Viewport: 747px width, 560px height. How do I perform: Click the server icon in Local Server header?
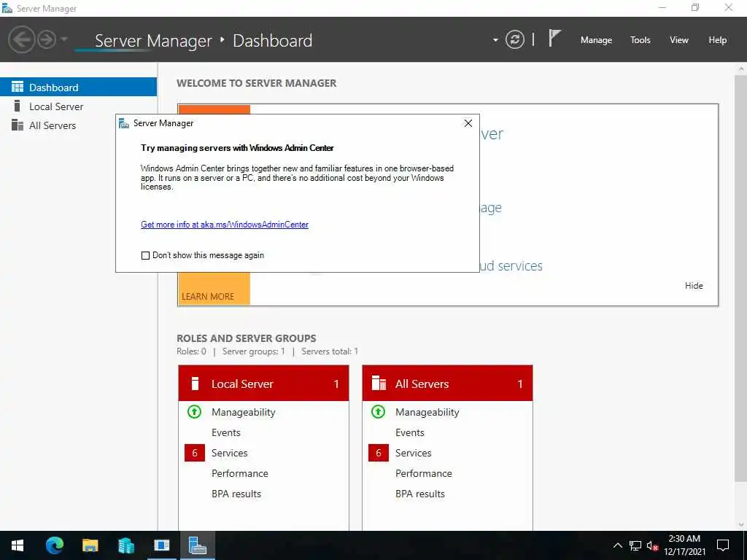(194, 384)
